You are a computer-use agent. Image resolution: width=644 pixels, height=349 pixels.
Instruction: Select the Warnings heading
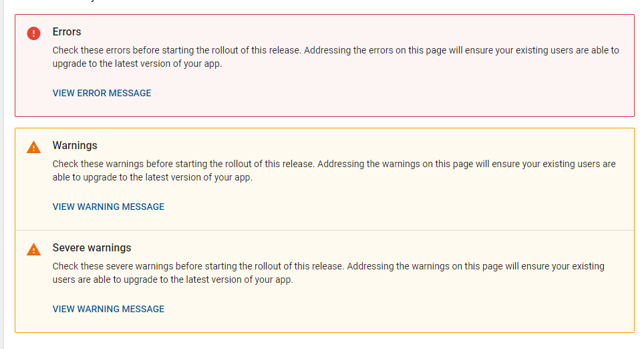75,146
